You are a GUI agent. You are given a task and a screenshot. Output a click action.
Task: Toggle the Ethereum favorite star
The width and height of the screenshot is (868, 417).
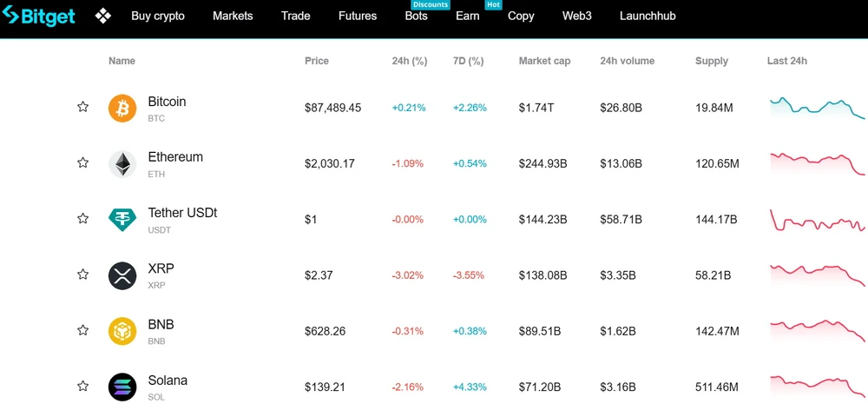tap(83, 162)
